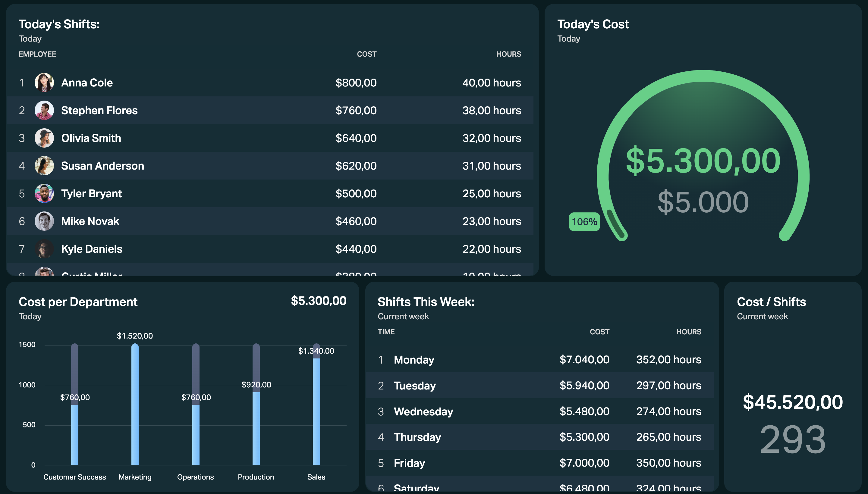This screenshot has height=494, width=868.
Task: Open Tyler Bryant's avatar thumbnail
Action: (x=44, y=193)
